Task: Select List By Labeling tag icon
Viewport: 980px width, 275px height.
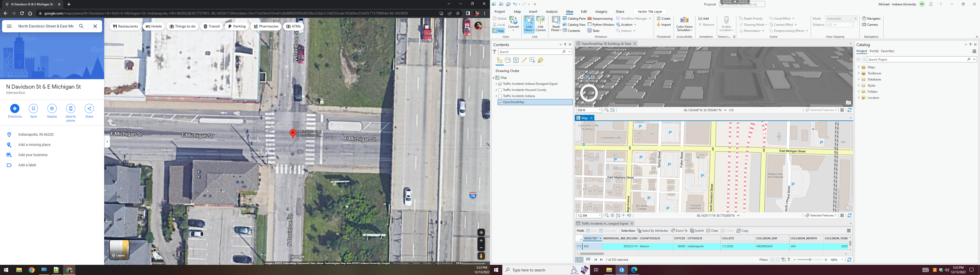Action: 541,60
